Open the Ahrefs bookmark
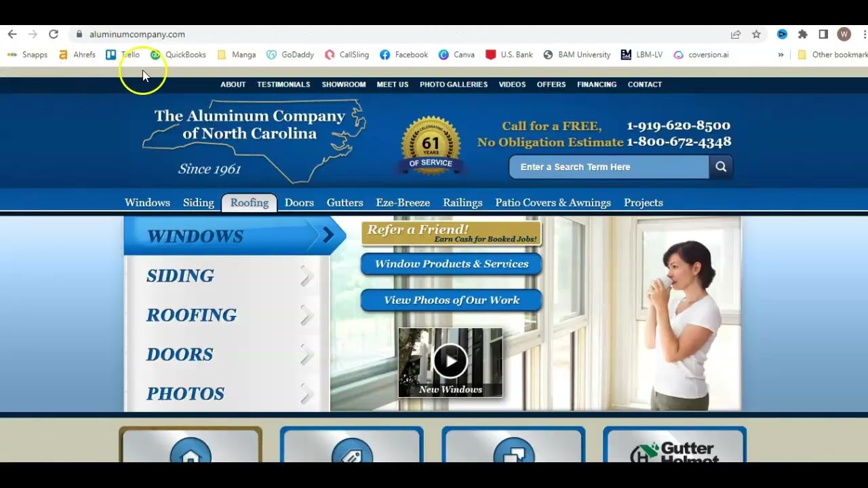This screenshot has height=488, width=868. [77, 54]
